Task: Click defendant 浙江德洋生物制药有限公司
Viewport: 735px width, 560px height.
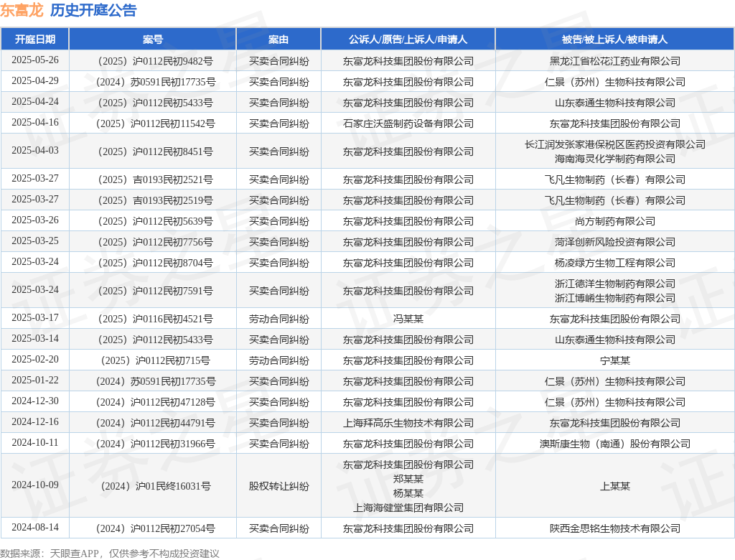Action: coord(614,284)
